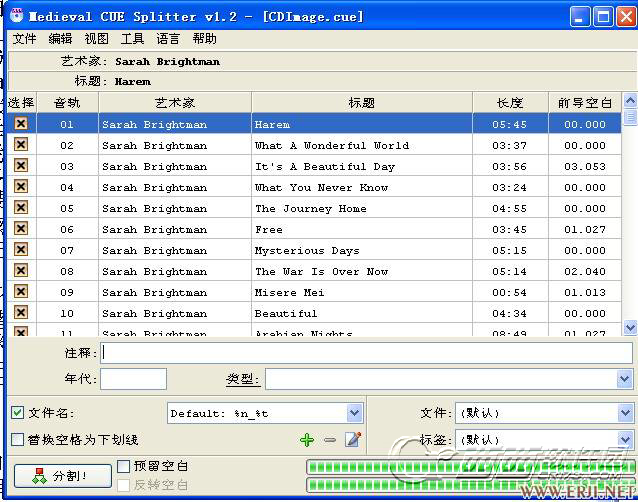This screenshot has width=638, height=502.
Task: Click the track list scrollbar up arrow
Action: (630, 100)
